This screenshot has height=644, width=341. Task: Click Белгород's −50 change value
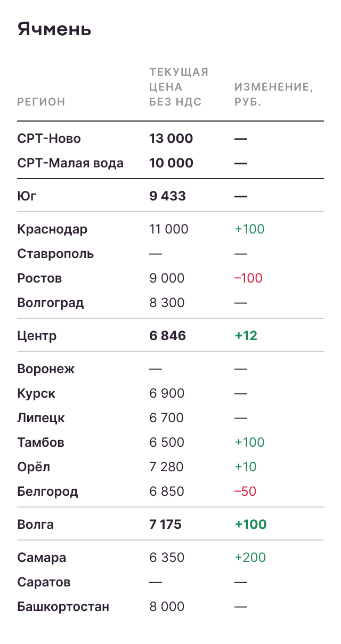tap(245, 492)
